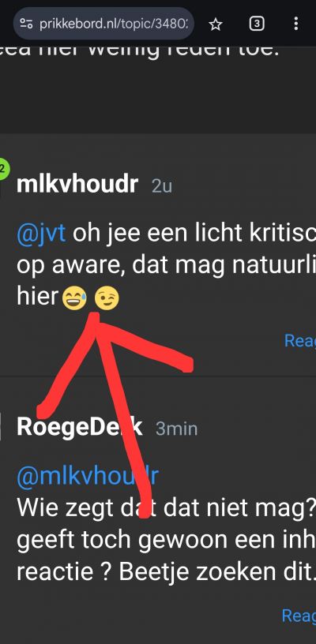Open the mlkvhoudr user profile

(77, 185)
